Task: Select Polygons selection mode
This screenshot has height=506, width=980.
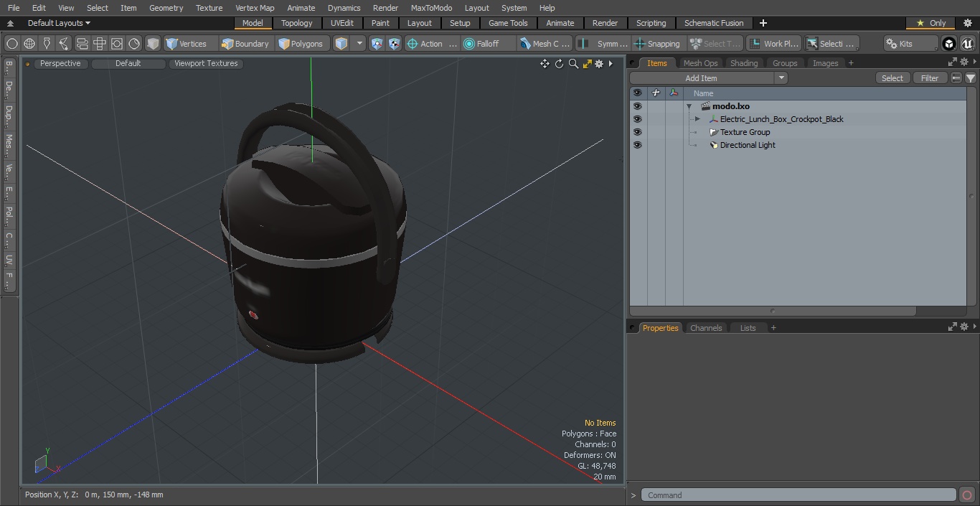Action: click(x=301, y=44)
